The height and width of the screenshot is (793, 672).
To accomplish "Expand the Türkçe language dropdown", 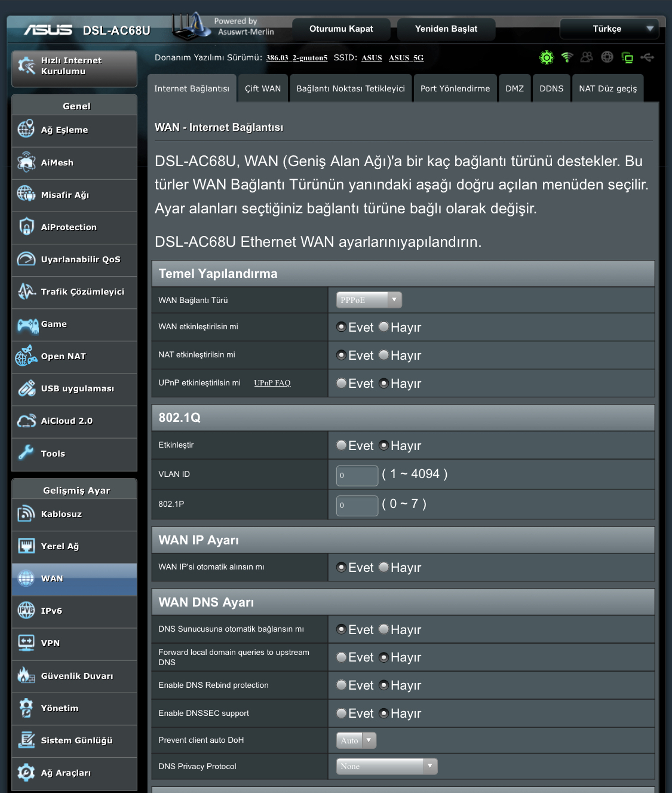I will [609, 29].
